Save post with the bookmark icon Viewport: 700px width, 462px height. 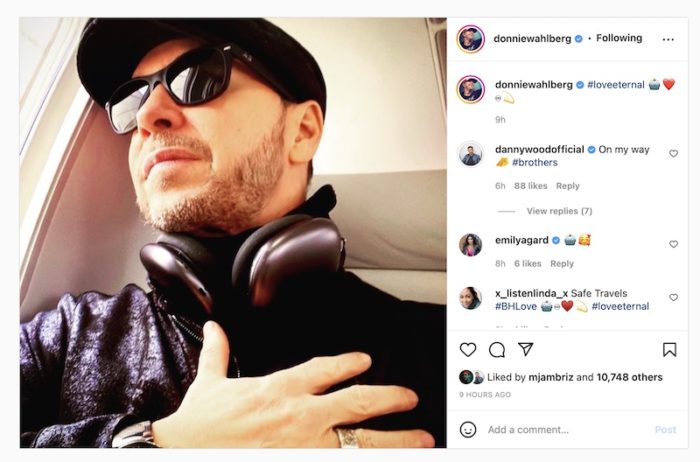(669, 350)
